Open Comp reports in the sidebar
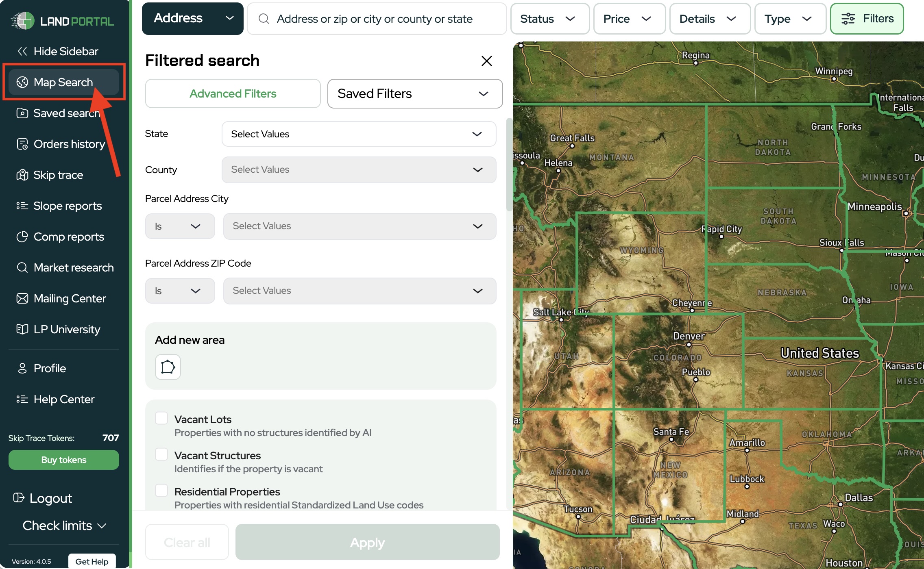 click(68, 237)
